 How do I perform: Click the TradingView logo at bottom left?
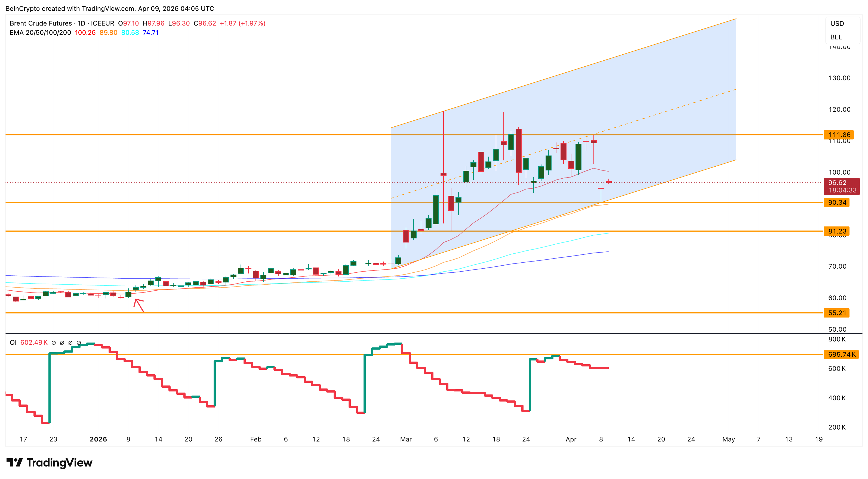pyautogui.click(x=49, y=462)
